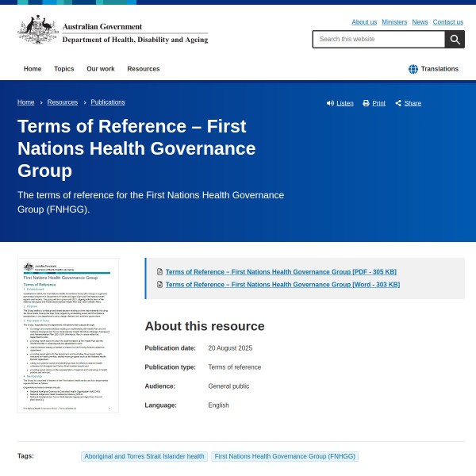Go to the Resources menu item
The width and height of the screenshot is (476, 476).
pyautogui.click(x=144, y=69)
